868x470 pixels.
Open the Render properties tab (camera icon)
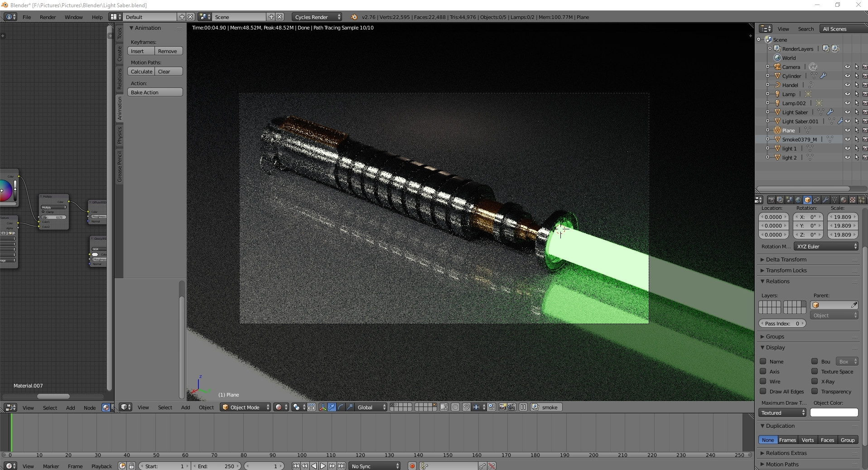pos(771,200)
